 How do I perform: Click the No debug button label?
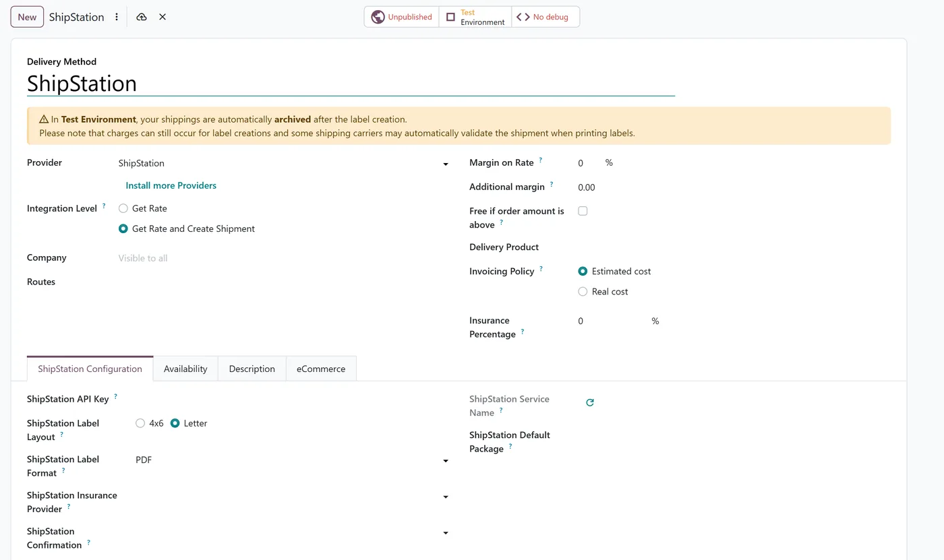pos(550,17)
